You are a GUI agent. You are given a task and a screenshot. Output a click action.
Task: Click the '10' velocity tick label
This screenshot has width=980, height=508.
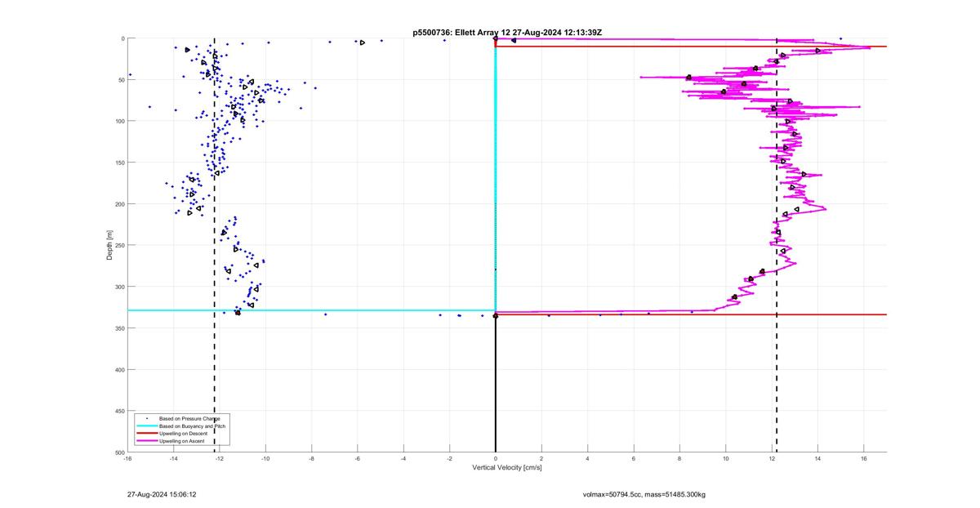(726, 459)
